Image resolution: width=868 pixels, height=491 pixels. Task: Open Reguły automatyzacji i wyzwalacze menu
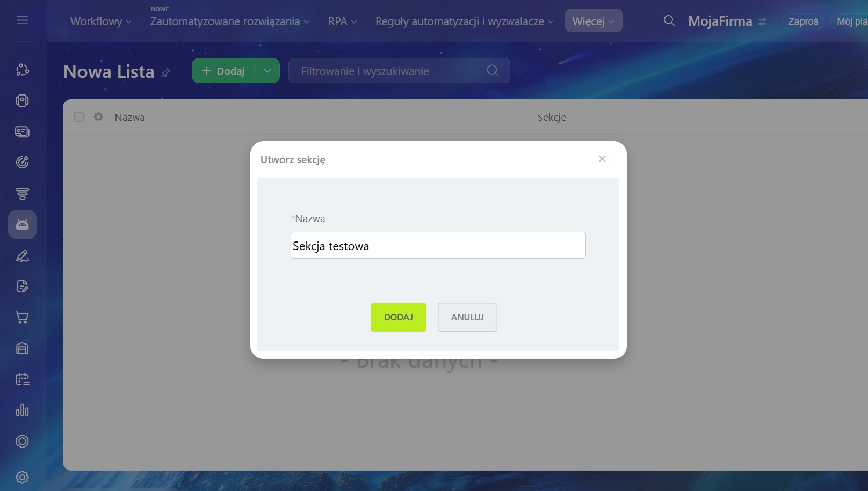pyautogui.click(x=464, y=21)
